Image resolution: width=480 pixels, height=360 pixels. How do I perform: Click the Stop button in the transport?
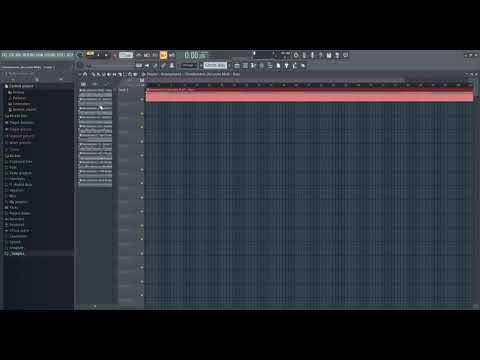[x=106, y=55]
